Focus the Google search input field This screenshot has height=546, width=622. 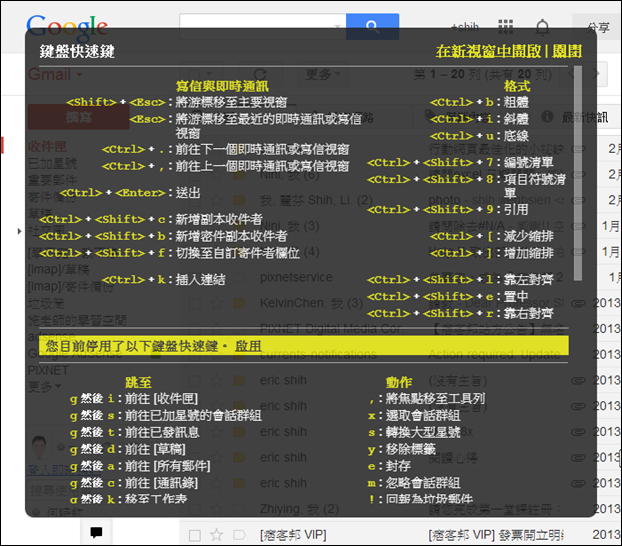click(263, 26)
